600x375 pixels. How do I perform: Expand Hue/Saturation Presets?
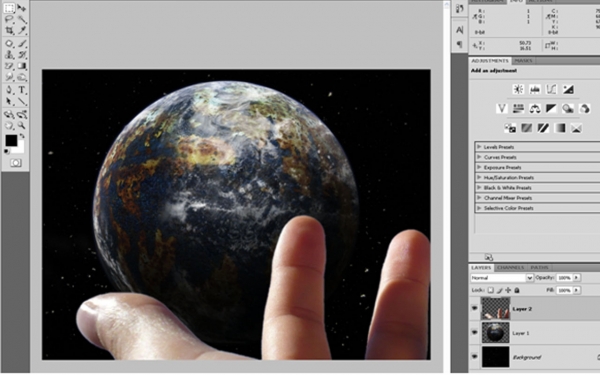click(479, 177)
